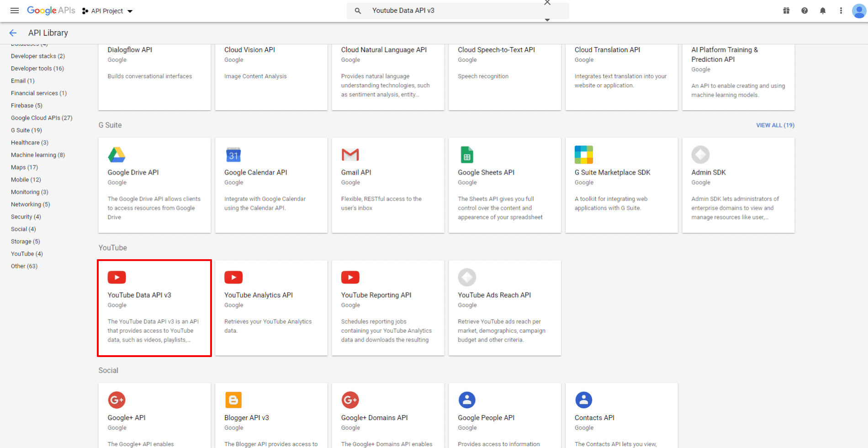Filter by Google Cloud APIs (27)
Viewport: 868px width, 448px height.
(x=42, y=118)
